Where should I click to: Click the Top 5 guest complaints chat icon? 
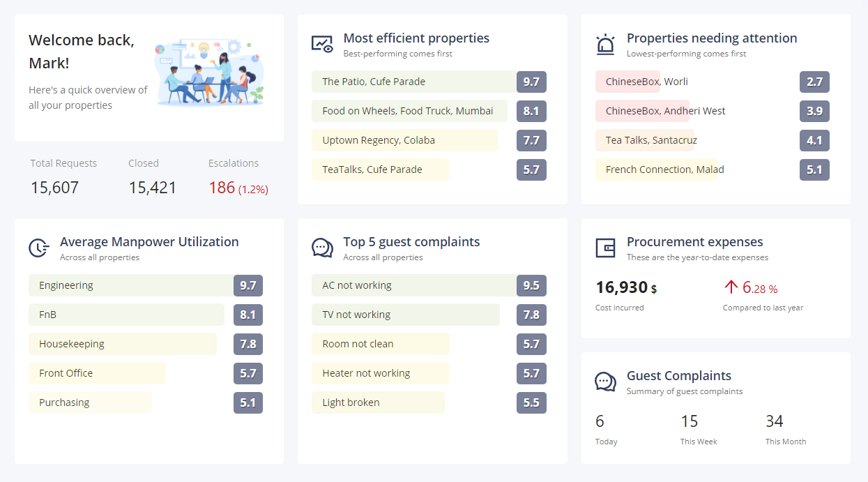[322, 248]
